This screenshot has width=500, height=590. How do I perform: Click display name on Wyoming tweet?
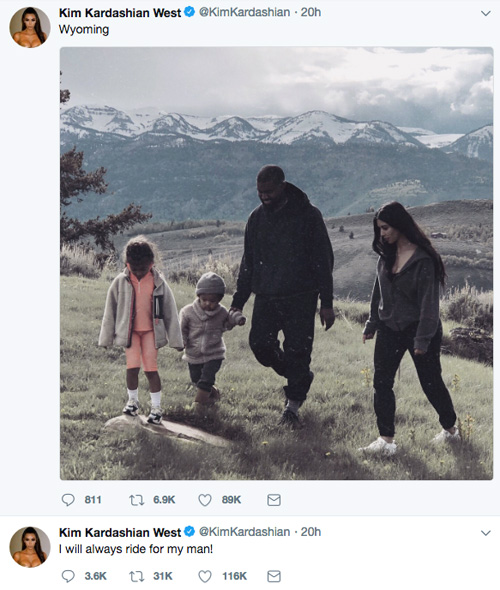pos(120,12)
